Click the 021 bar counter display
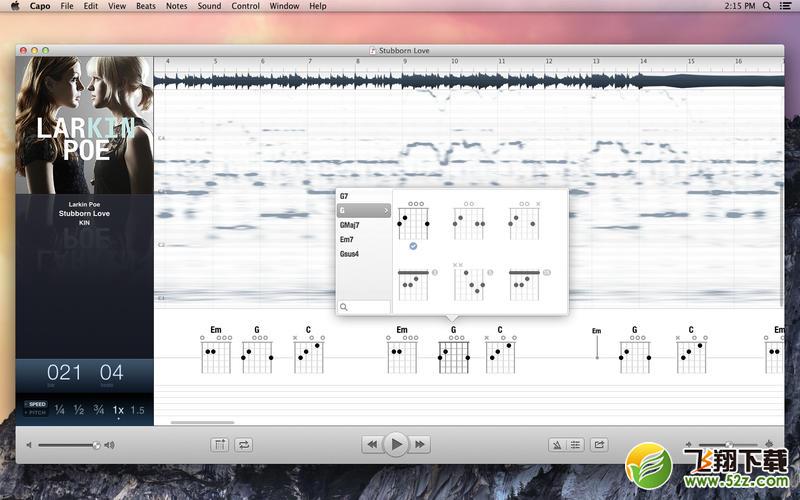 click(x=64, y=373)
